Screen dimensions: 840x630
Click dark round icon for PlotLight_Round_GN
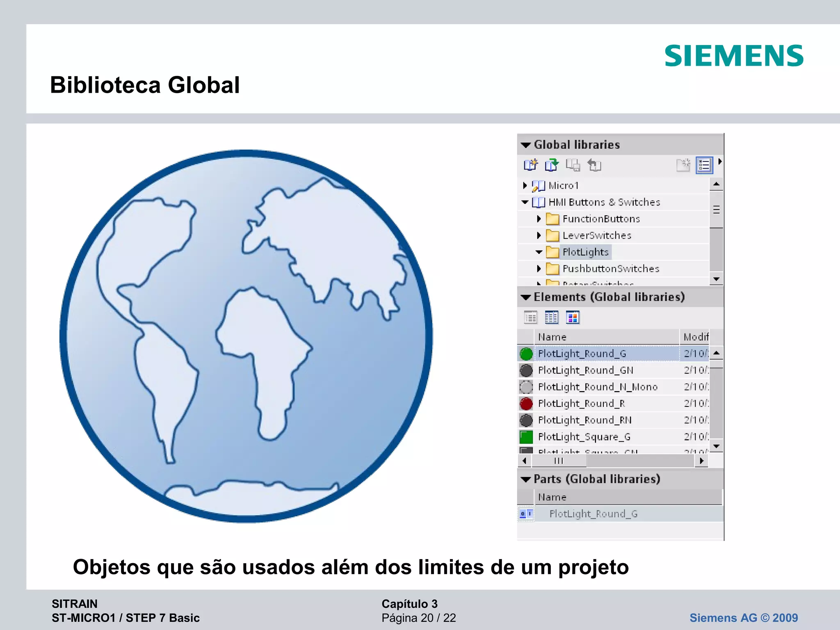[526, 370]
